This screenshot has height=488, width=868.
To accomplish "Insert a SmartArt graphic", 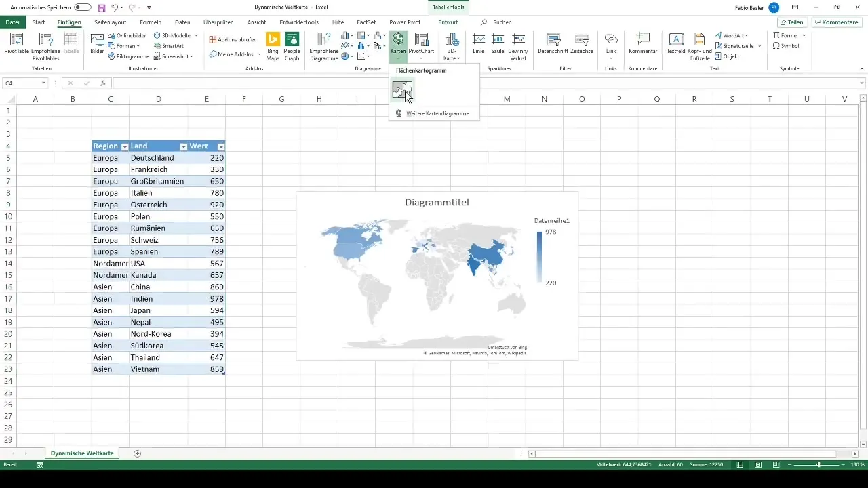I will [x=169, y=45].
